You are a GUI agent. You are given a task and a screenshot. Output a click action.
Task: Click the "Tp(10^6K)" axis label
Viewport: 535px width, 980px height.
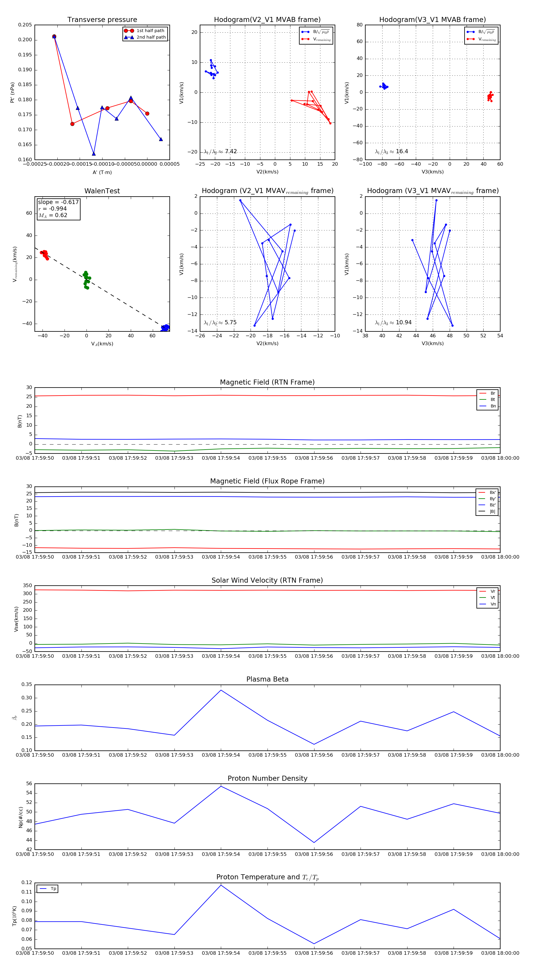pyautogui.click(x=15, y=916)
